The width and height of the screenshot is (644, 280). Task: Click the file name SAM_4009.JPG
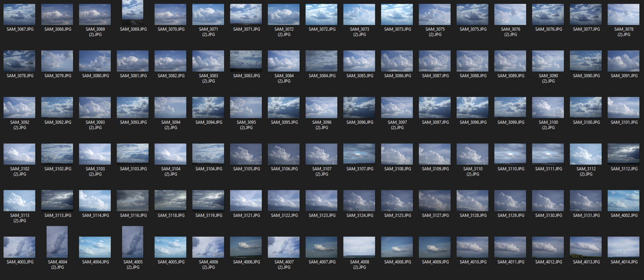click(435, 262)
